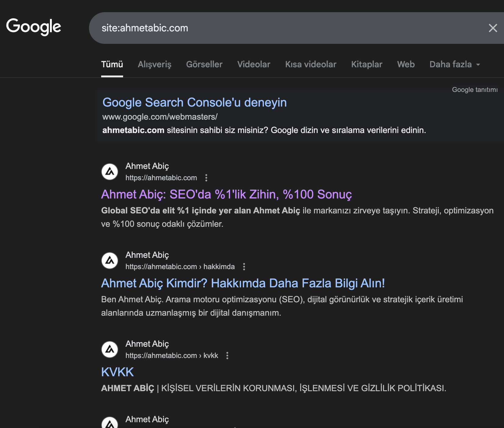Screen dimensions: 504x428
Task: Switch to the Kitaplar tab
Action: click(x=367, y=65)
